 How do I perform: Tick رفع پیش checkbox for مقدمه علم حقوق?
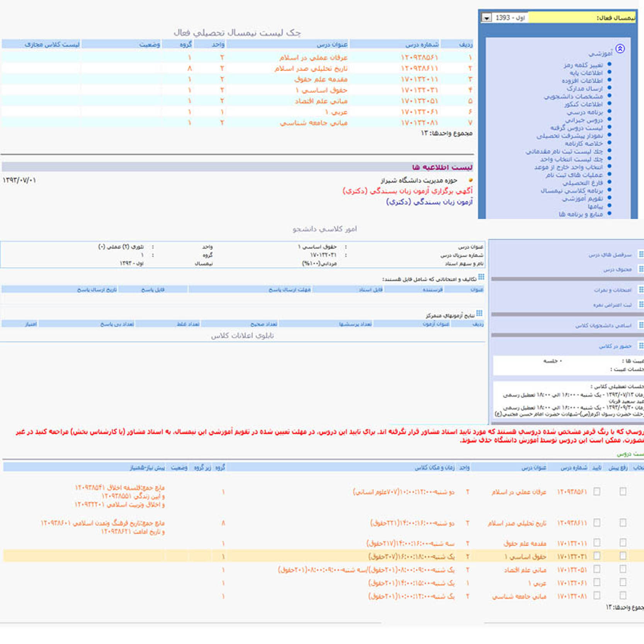[623, 543]
